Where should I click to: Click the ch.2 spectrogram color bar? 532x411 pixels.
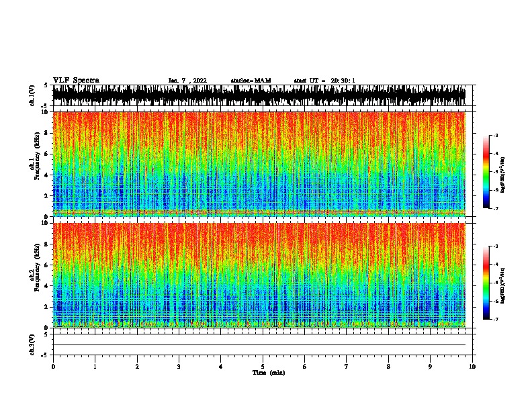[486, 283]
